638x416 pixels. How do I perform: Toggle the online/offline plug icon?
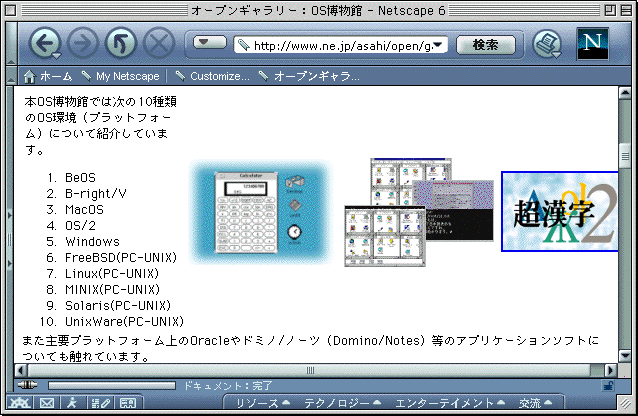[27, 385]
